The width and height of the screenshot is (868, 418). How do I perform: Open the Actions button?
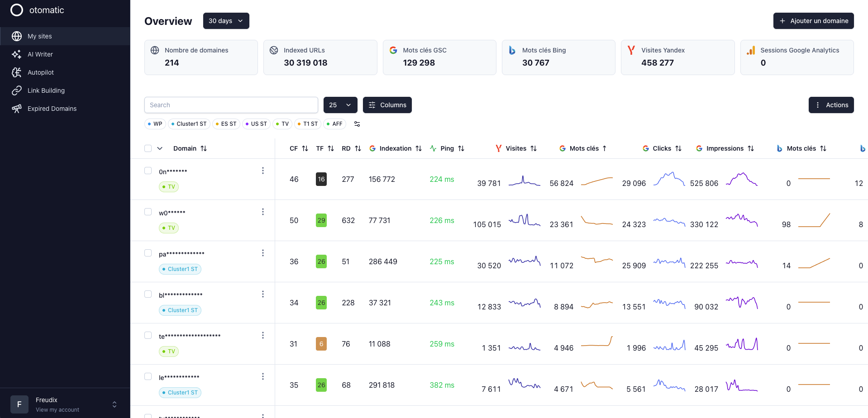tap(831, 104)
